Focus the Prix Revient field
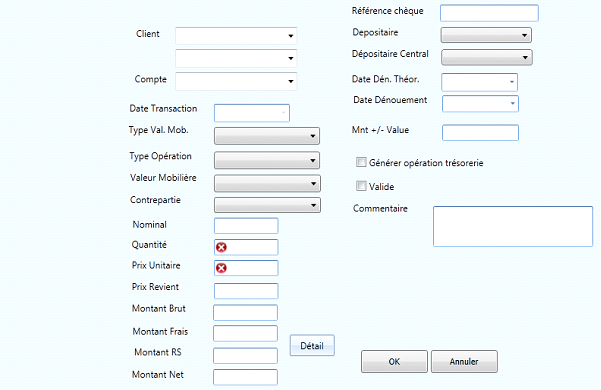The width and height of the screenshot is (601, 390). pos(246,291)
